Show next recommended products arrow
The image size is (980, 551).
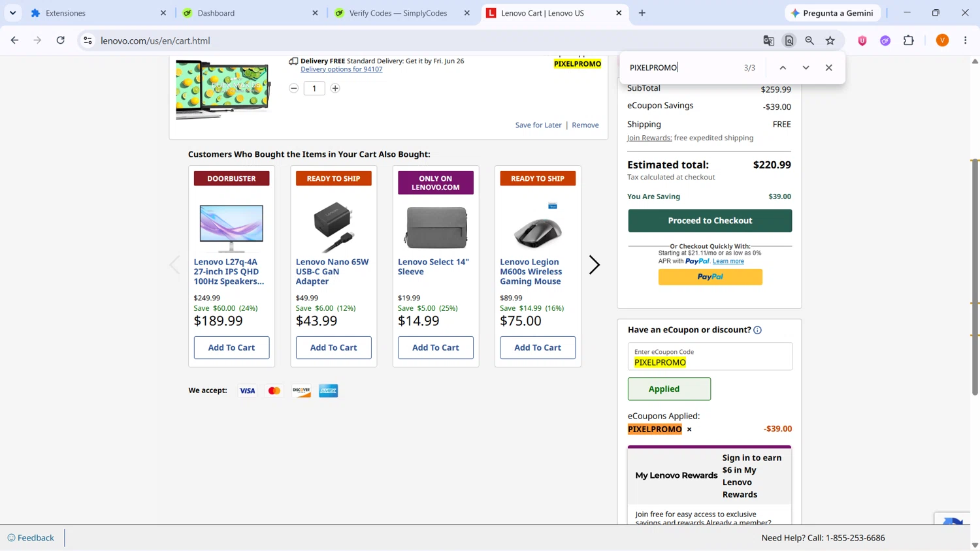tap(594, 264)
